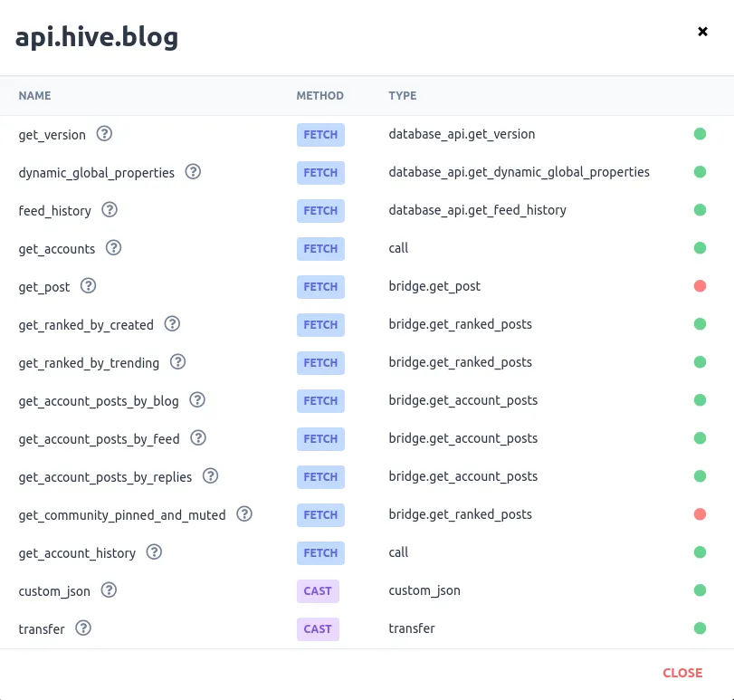The width and height of the screenshot is (734, 700).
Task: Click green status dot for get_ranked_by_created
Action: [x=700, y=324]
